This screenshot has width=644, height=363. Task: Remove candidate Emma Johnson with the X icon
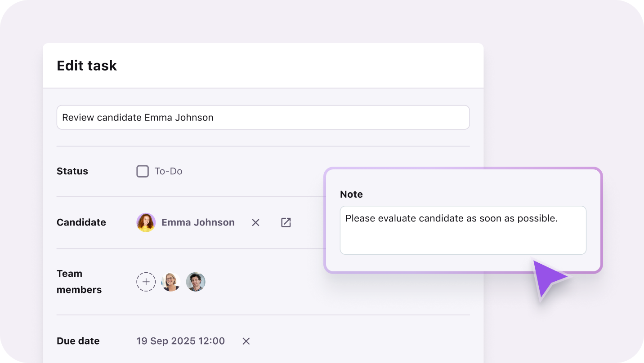coord(255,222)
